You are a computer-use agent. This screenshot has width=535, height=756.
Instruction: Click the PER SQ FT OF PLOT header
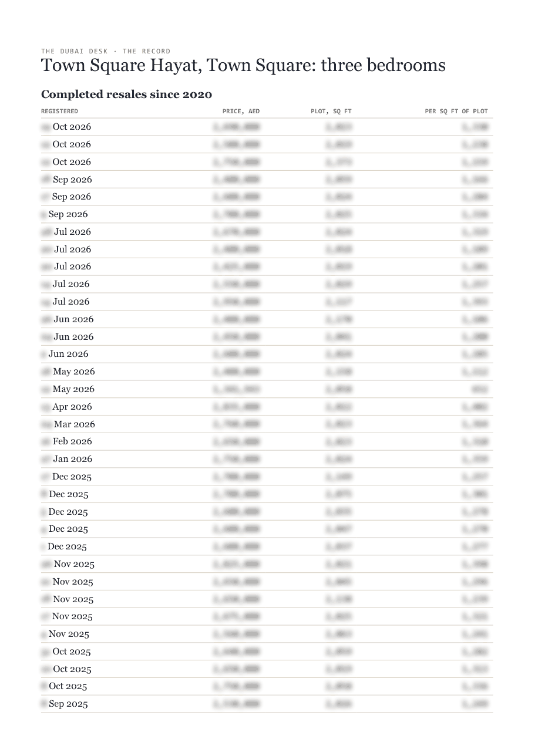(x=456, y=111)
